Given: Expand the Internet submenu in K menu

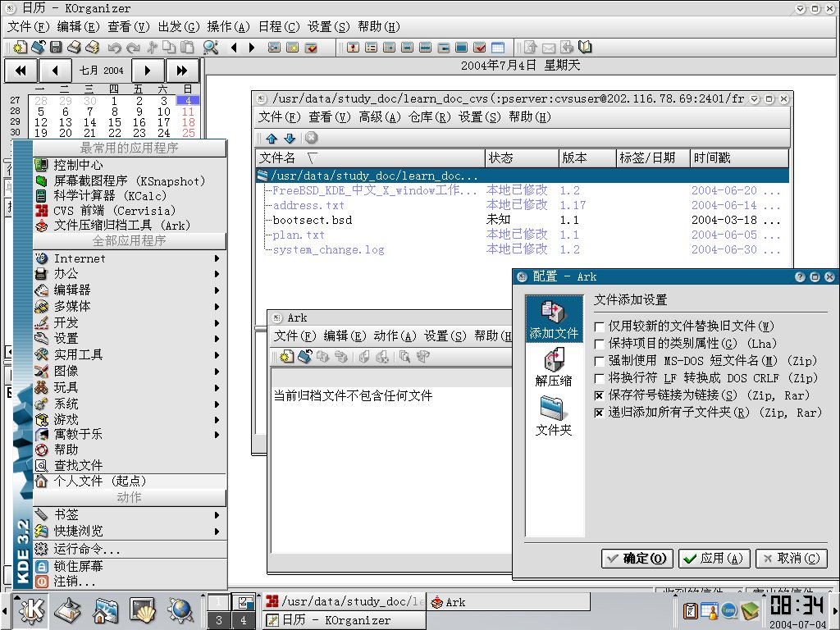Looking at the screenshot, I should point(130,258).
